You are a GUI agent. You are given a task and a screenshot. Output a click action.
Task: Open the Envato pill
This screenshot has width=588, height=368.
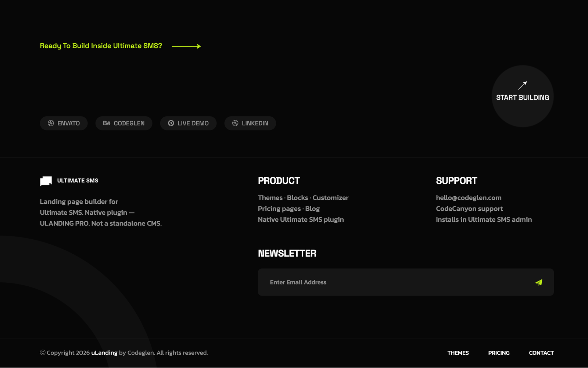(64, 123)
